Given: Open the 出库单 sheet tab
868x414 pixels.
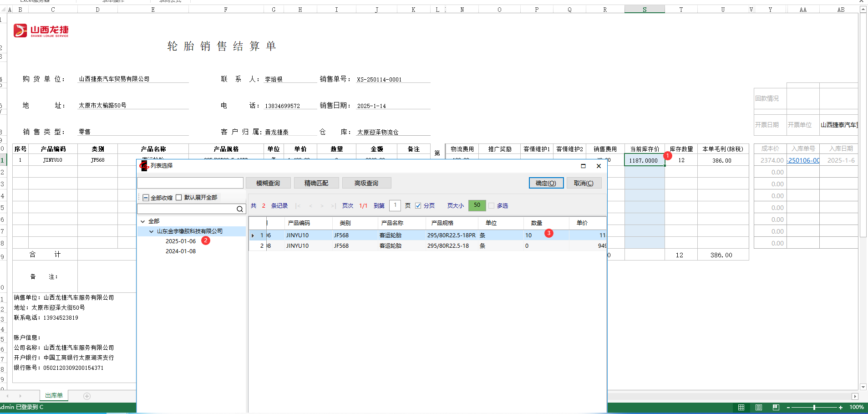Looking at the screenshot, I should tap(54, 395).
